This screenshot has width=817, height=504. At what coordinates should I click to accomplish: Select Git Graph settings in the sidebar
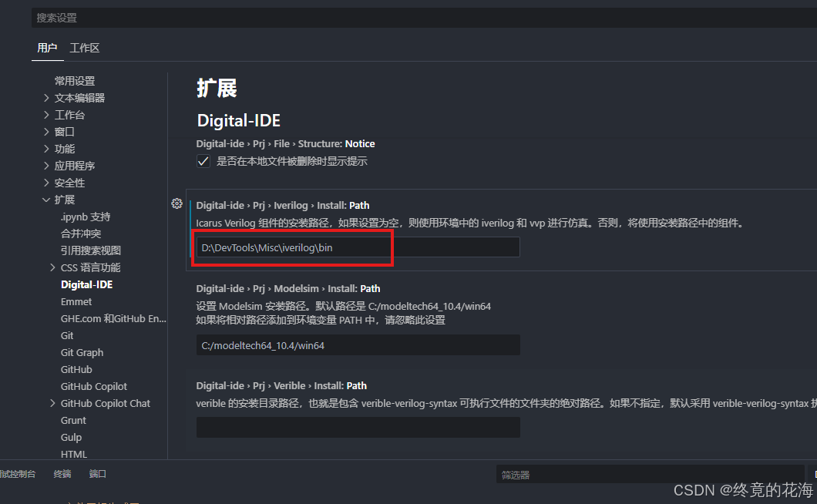(x=82, y=352)
